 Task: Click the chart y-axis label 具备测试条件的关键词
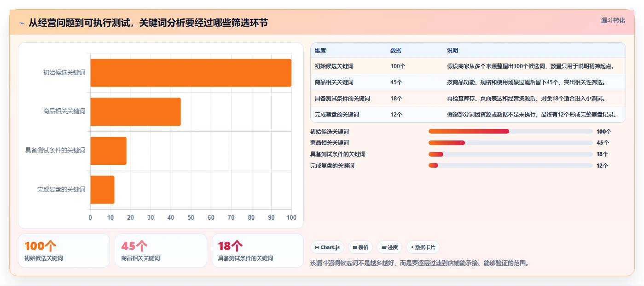pyautogui.click(x=55, y=151)
